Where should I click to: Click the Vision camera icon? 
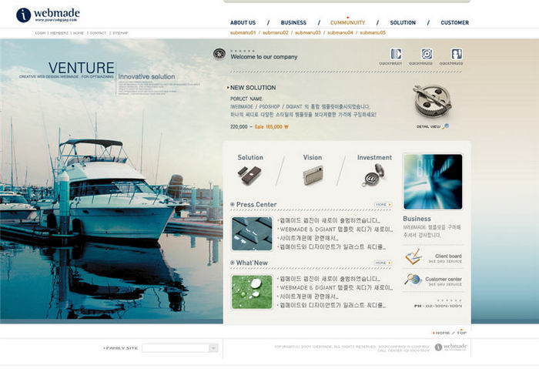(313, 176)
